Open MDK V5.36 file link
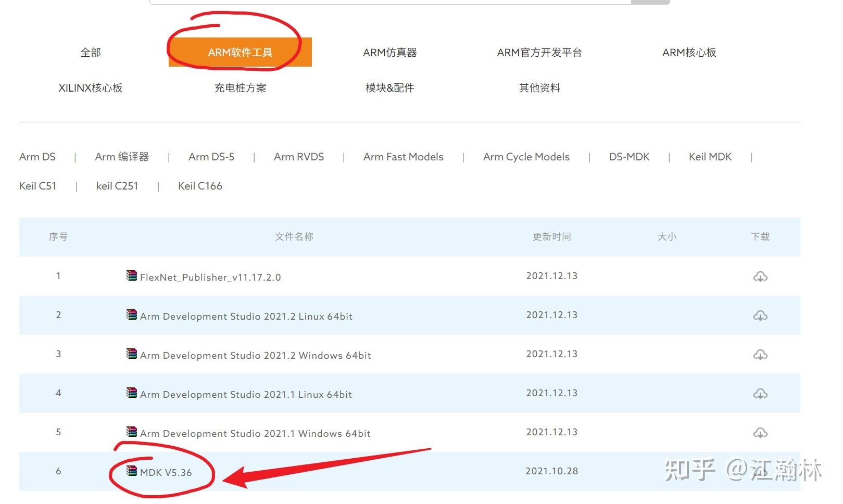The height and width of the screenshot is (504, 843). 166,472
